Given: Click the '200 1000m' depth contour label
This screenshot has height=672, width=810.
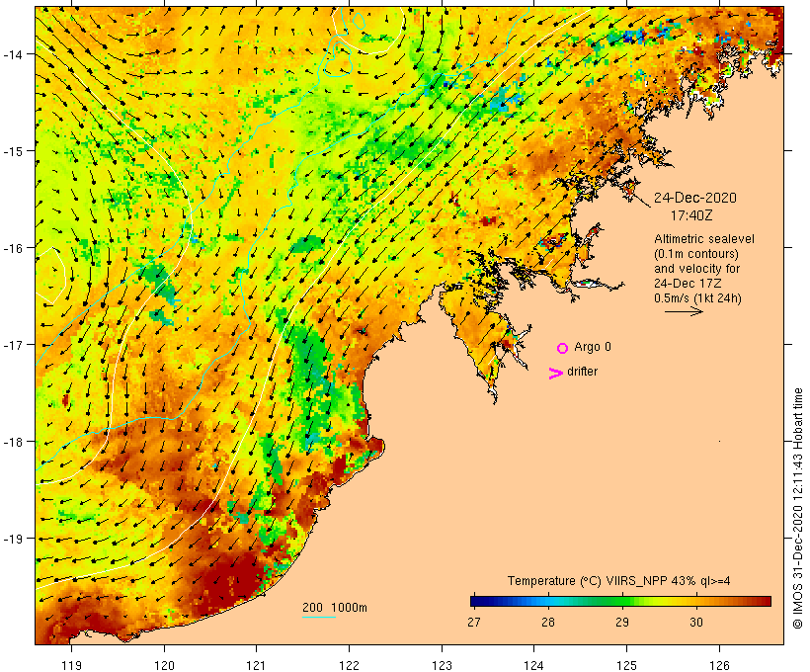Looking at the screenshot, I should point(335,608).
